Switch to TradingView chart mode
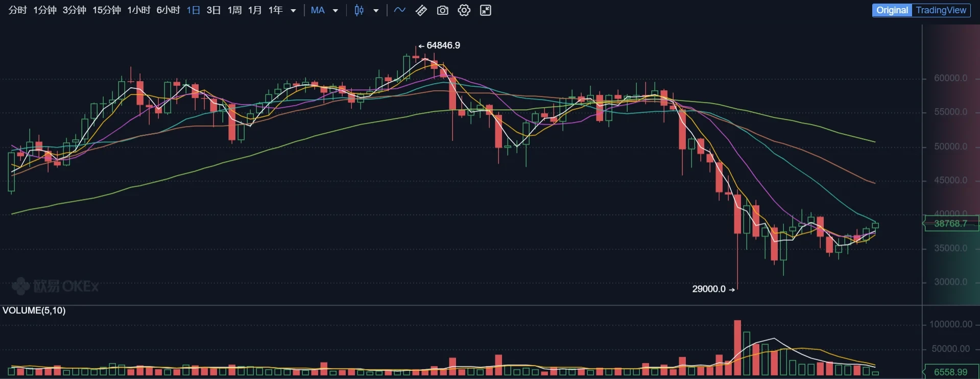Image resolution: width=980 pixels, height=379 pixels. tap(941, 10)
